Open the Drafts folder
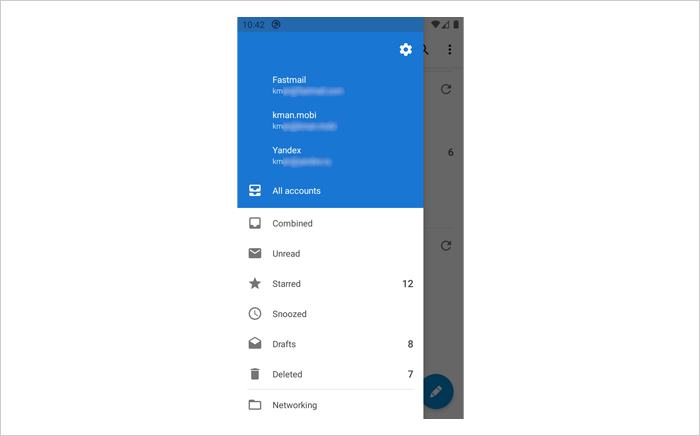This screenshot has height=436, width=700. 330,344
